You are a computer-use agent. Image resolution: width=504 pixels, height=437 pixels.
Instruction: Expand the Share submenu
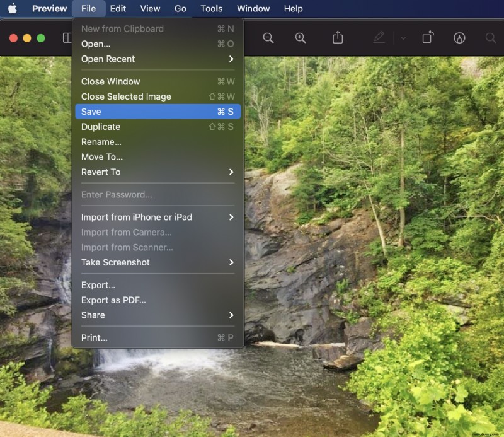(158, 315)
